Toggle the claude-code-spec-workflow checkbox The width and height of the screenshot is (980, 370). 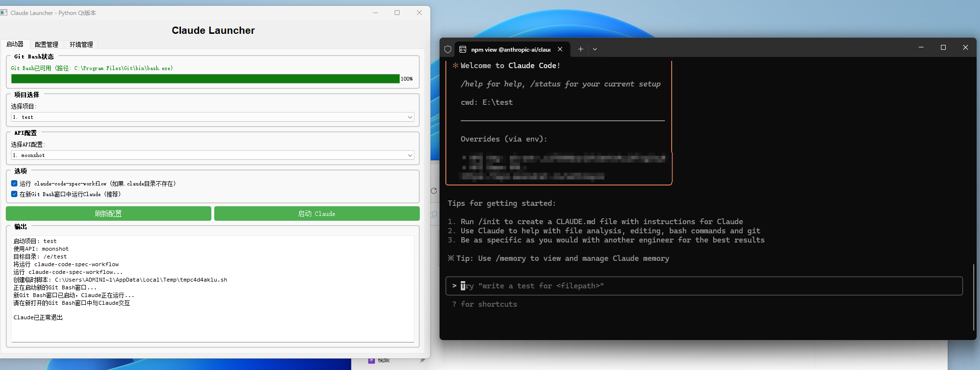(14, 184)
